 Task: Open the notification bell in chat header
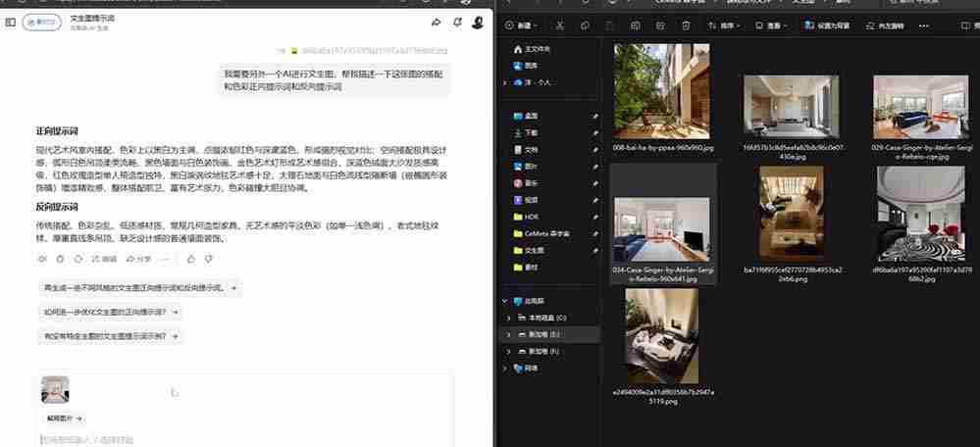click(457, 23)
